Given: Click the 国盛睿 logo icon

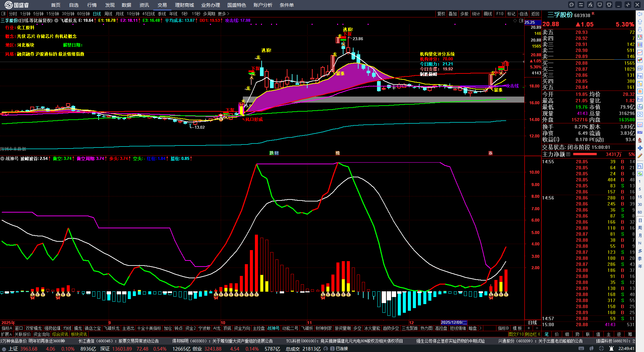Looking at the screenshot, I should point(8,5).
